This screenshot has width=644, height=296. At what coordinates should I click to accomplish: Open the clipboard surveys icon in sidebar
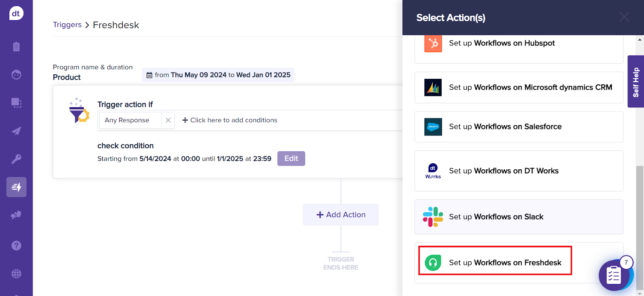(16, 47)
